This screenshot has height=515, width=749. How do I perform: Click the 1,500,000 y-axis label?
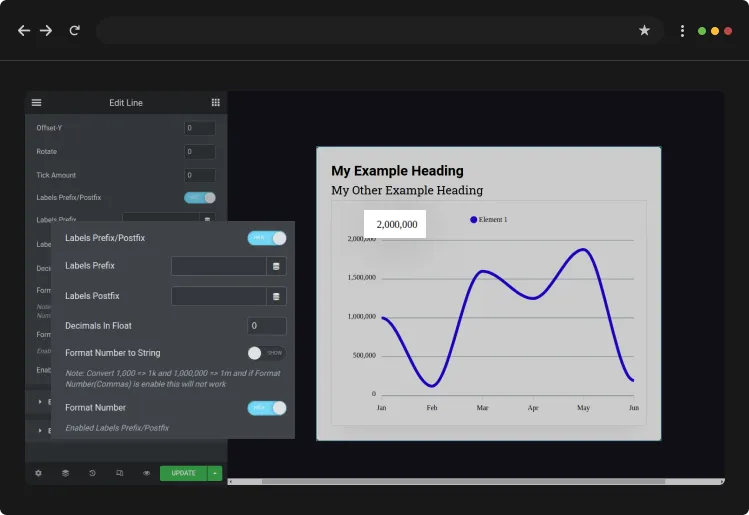coord(362,278)
